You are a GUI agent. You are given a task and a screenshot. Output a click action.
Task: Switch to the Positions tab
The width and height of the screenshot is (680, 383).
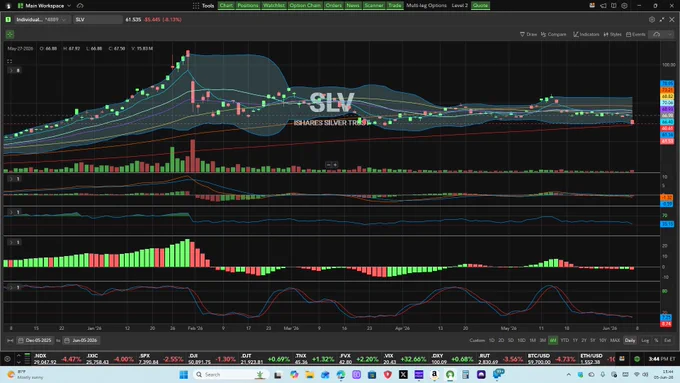(x=248, y=6)
